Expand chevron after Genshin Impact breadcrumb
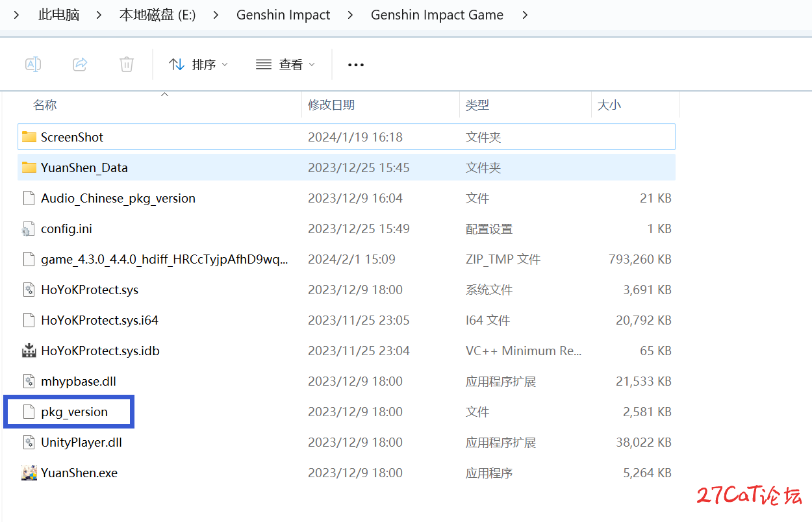The height and width of the screenshot is (522, 812). 350,14
